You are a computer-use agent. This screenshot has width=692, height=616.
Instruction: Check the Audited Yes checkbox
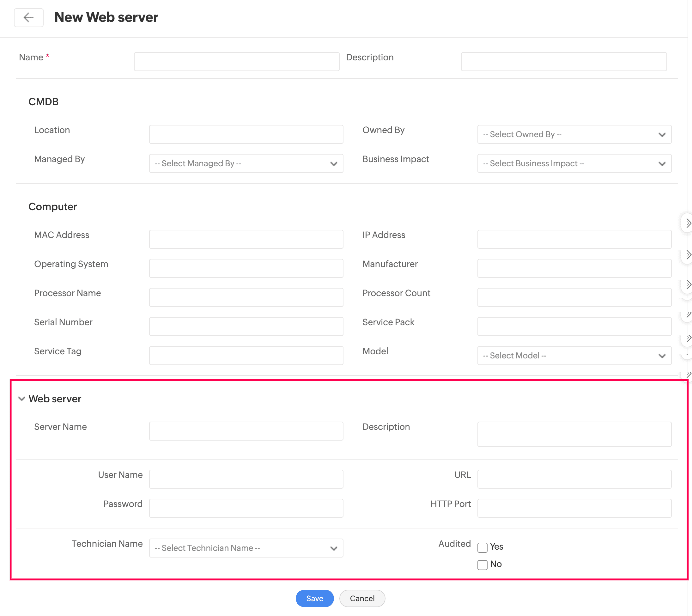482,547
